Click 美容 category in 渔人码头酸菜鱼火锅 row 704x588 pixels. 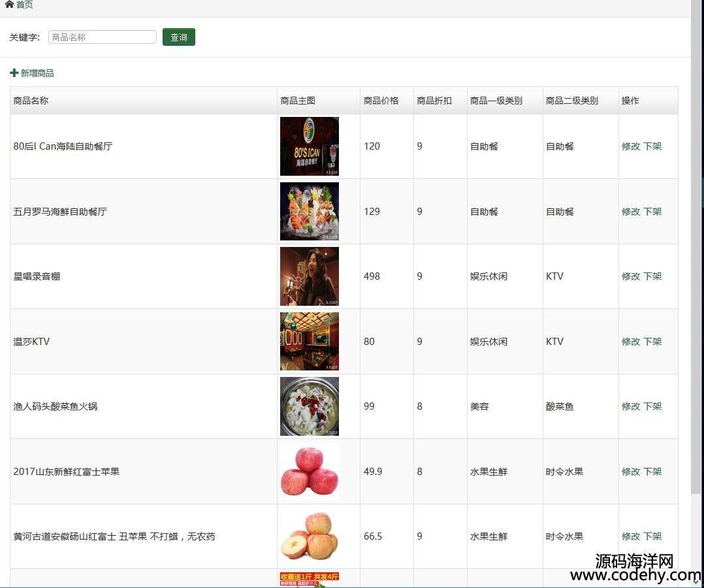tap(479, 406)
